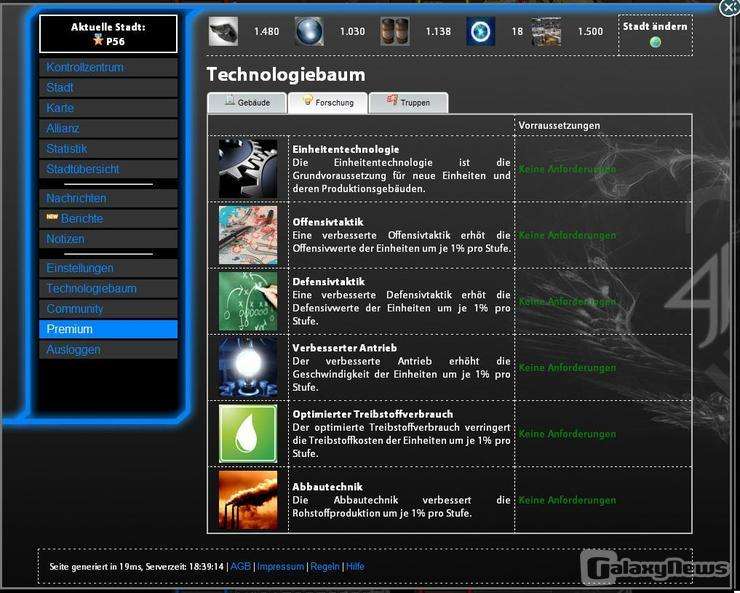Open the Abbautechnik smokestack thumbnail
This screenshot has height=593, width=740.
tap(248, 500)
